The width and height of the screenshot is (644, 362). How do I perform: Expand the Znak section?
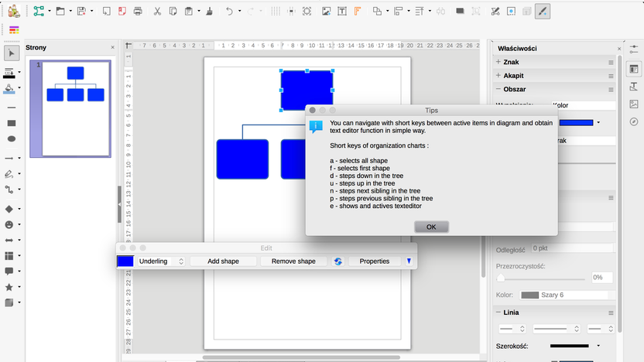(x=498, y=62)
